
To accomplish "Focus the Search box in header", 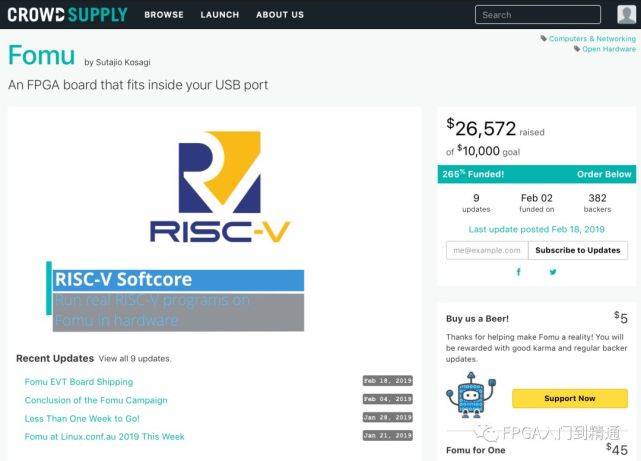I will (538, 15).
